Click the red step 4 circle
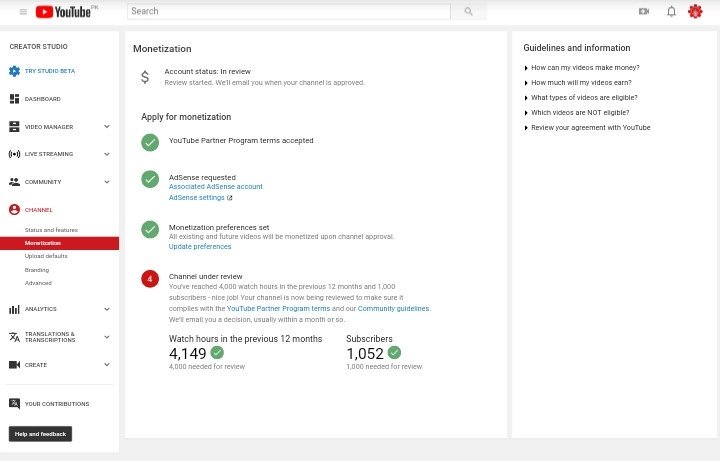Image resolution: width=720 pixels, height=461 pixels. click(150, 279)
